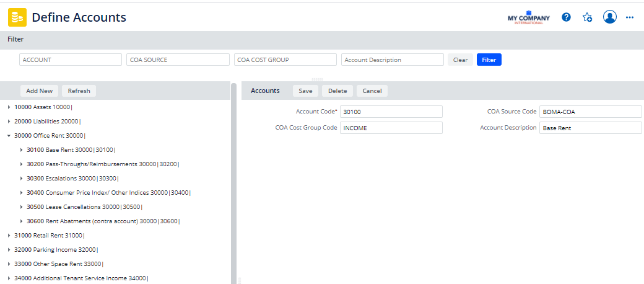Screen dimensions: 644x284
Task: Save the account record
Action: pos(305,91)
